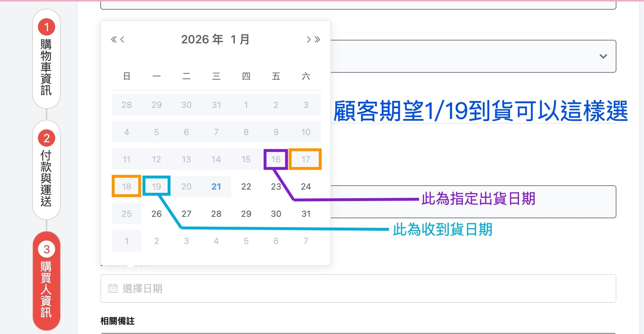This screenshot has width=644, height=334.
Task: Select date 30 in fifth calendar row
Action: point(276,214)
